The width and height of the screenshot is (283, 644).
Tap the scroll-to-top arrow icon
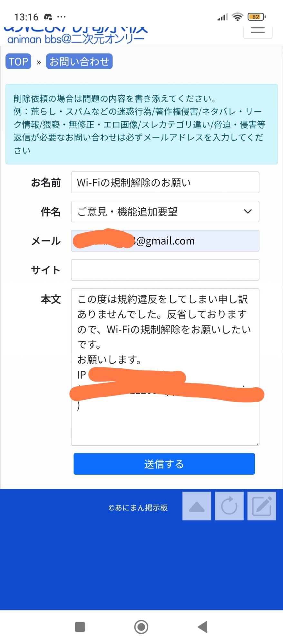pyautogui.click(x=197, y=506)
